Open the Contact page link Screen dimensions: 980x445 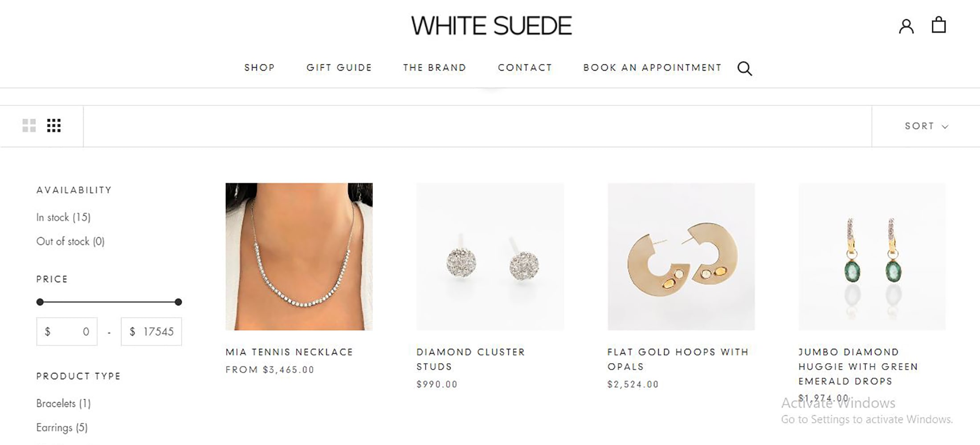(x=525, y=68)
